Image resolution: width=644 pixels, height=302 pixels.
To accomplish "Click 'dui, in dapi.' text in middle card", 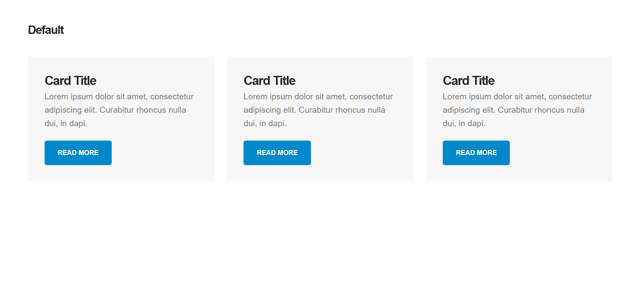I will tap(265, 123).
